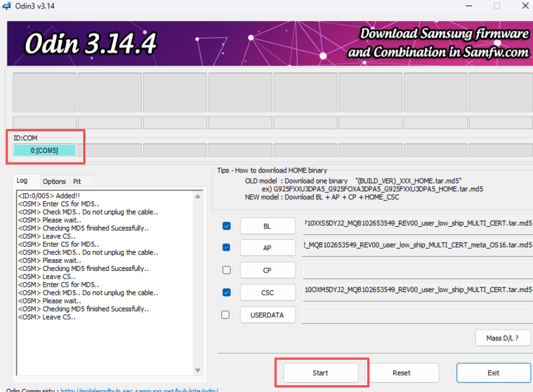The image size is (533, 392).
Task: Click the USERDATA file button
Action: tap(268, 315)
